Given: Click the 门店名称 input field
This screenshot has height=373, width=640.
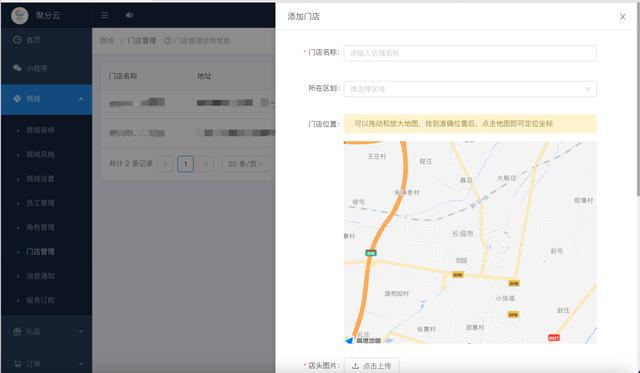Looking at the screenshot, I should [470, 53].
